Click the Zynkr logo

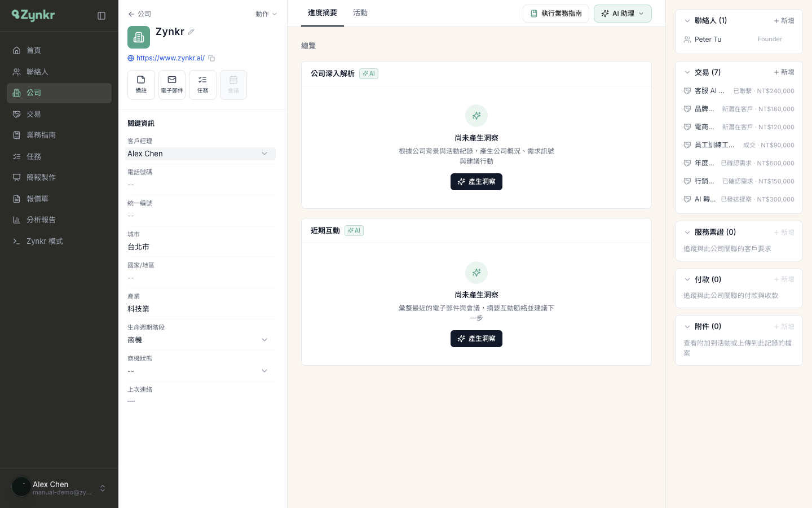(x=33, y=15)
